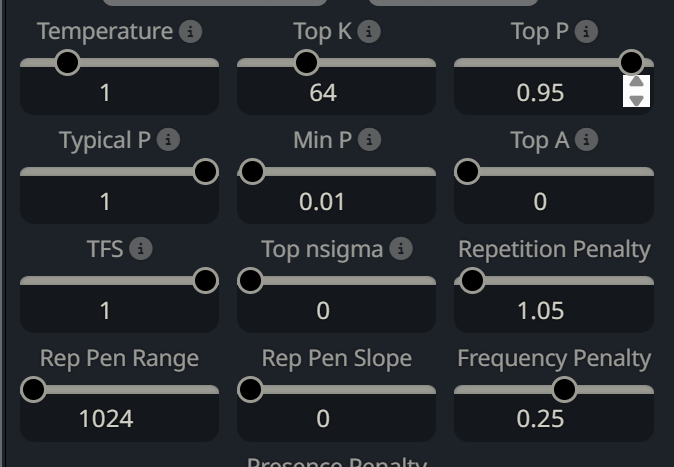Click the Top K slider handle
Screen dimensions: 674x467
pos(306,63)
